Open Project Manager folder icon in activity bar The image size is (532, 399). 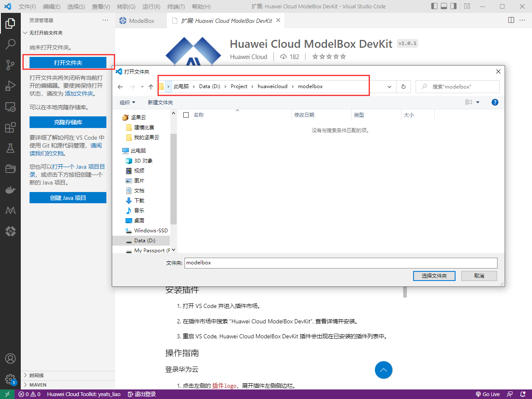[x=10, y=169]
